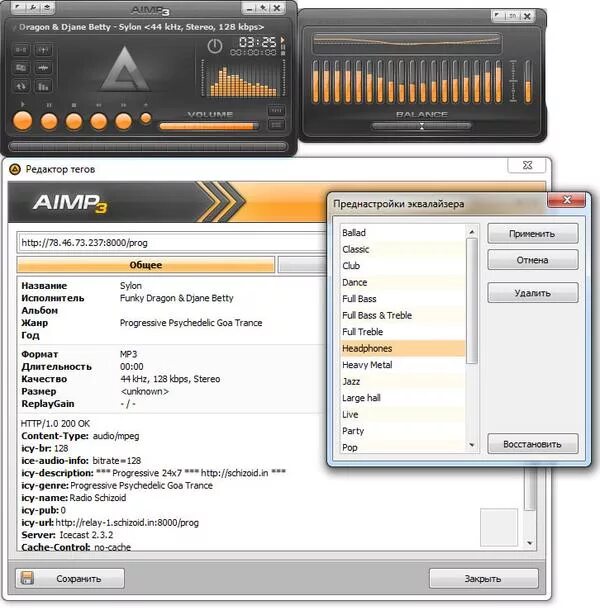Open the equalizer window menu arrow
600x610 pixels.
point(498,16)
